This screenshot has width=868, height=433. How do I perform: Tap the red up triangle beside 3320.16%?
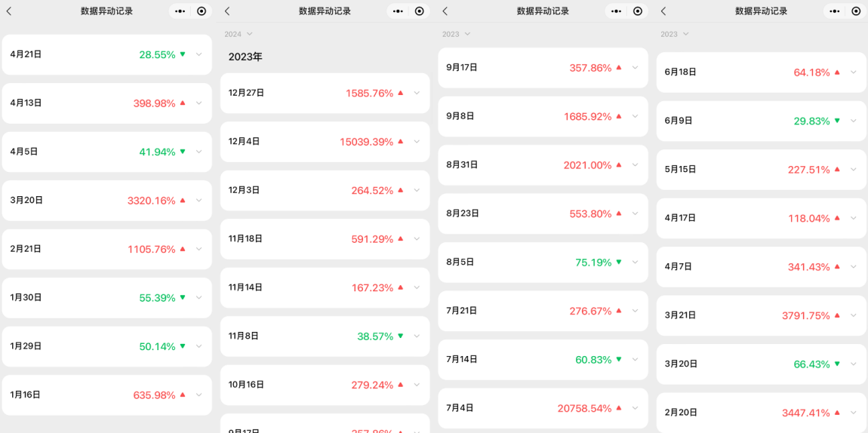click(x=183, y=200)
